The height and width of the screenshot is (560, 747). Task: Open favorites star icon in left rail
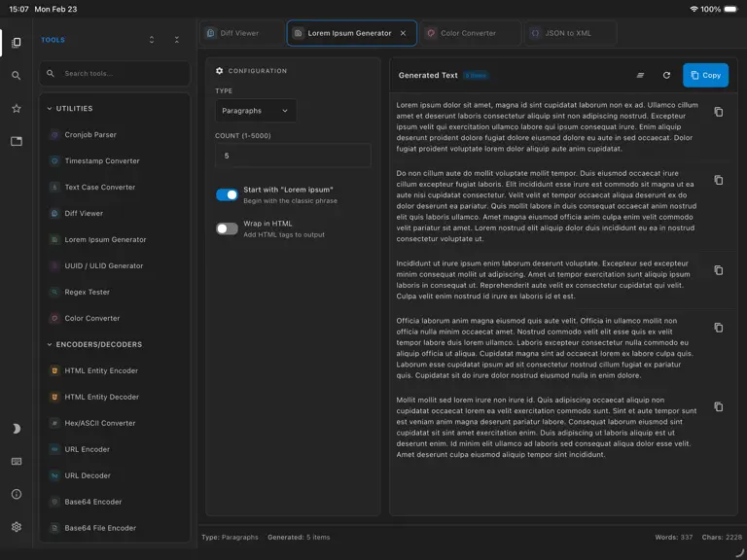(17, 109)
